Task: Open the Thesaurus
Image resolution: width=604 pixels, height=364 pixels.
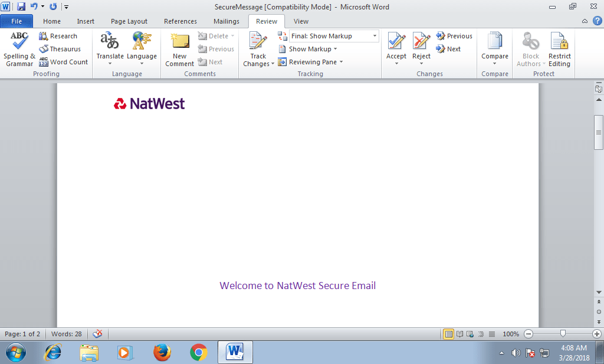Action: (x=60, y=49)
